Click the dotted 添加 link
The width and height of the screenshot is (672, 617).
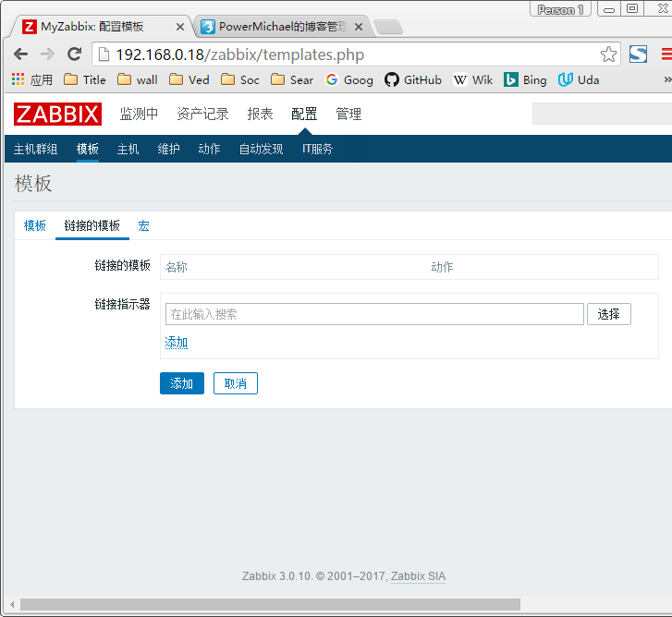(177, 342)
